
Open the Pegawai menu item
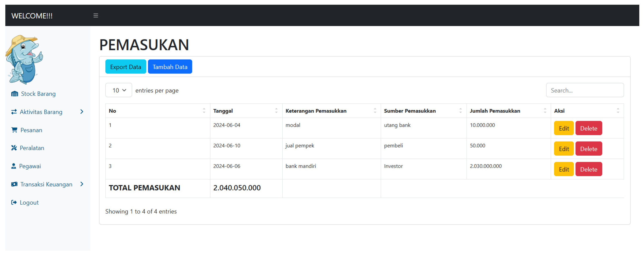[x=30, y=166]
